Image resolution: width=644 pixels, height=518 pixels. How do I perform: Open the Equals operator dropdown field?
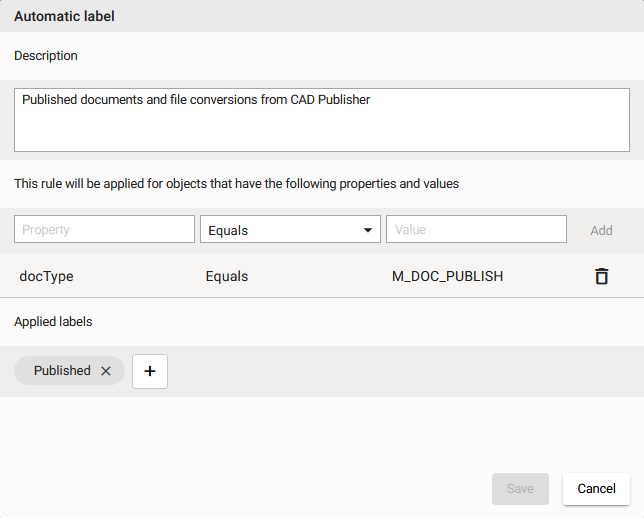point(280,230)
